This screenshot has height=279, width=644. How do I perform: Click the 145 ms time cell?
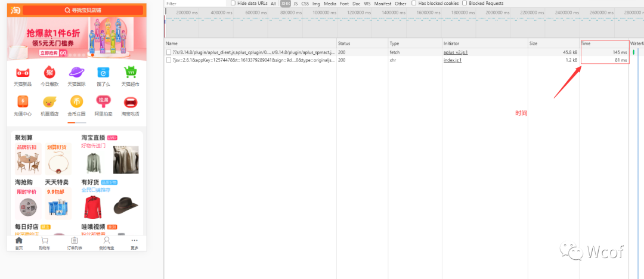tap(605, 52)
